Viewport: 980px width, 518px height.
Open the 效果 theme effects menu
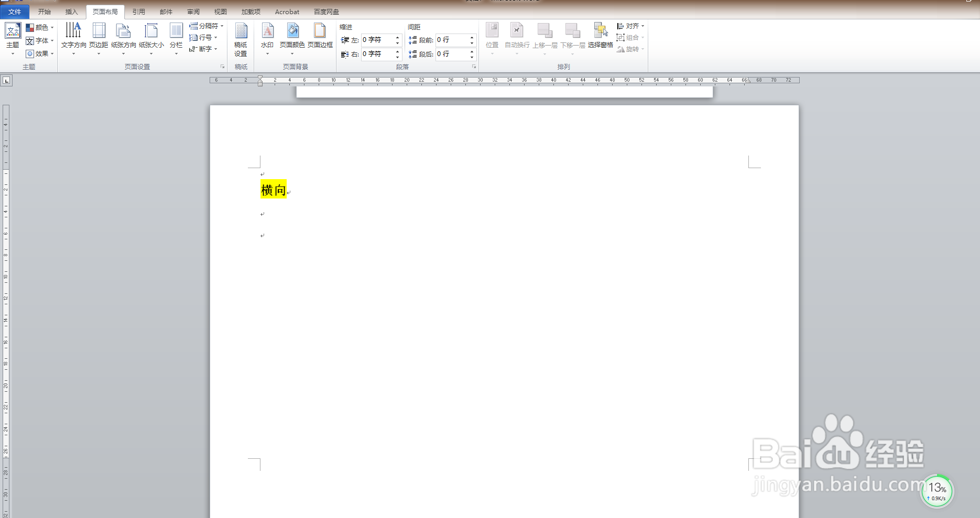point(40,53)
